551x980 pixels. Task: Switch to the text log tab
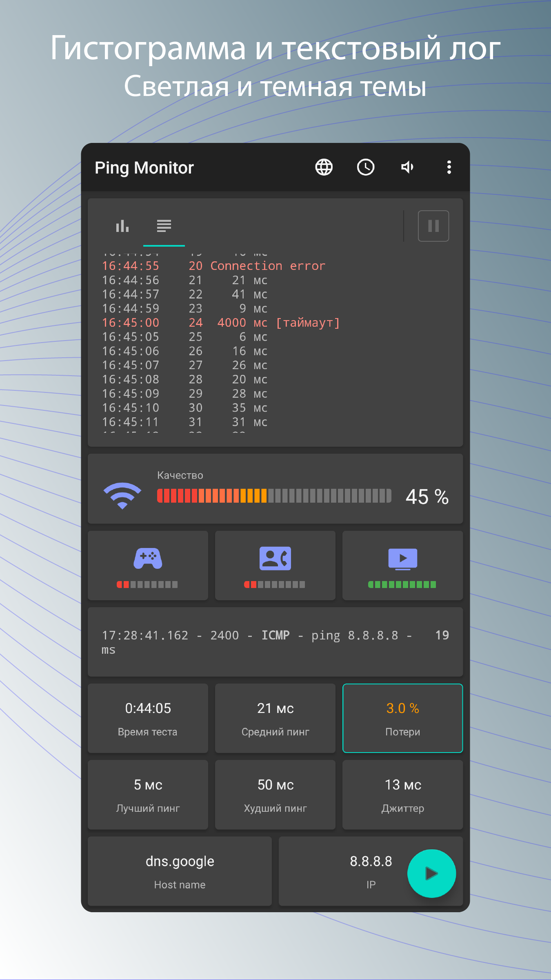pyautogui.click(x=164, y=226)
